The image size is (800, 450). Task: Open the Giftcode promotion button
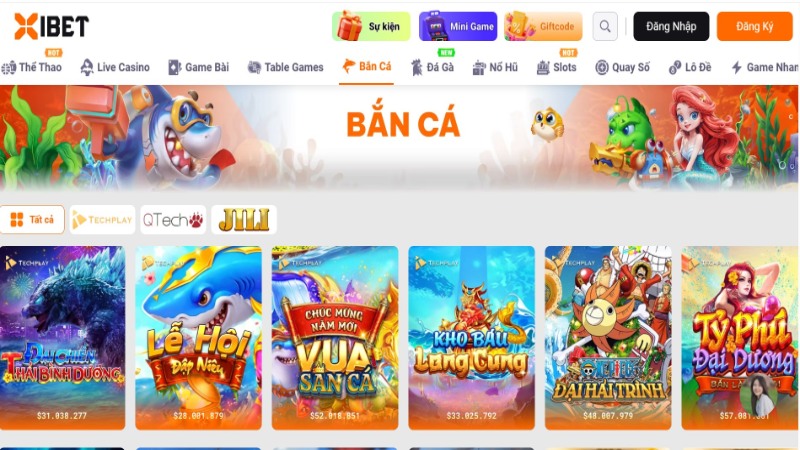click(x=543, y=26)
